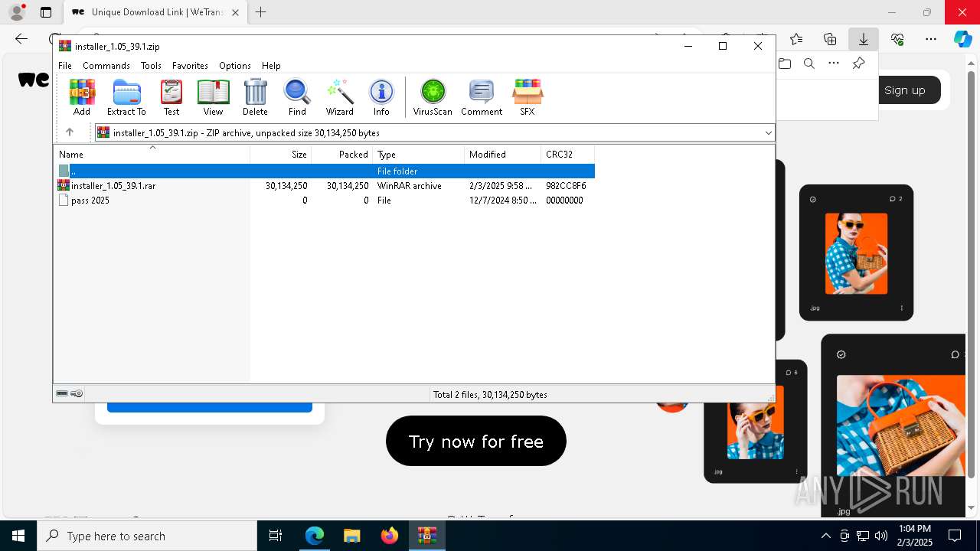This screenshot has width=980, height=551.
Task: Open the Commands menu
Action: 106,66
